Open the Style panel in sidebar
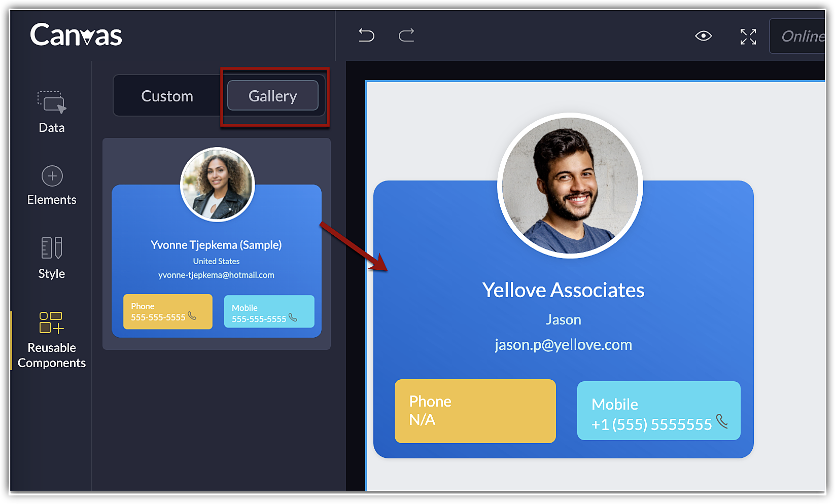This screenshot has height=504, width=835. tap(52, 259)
